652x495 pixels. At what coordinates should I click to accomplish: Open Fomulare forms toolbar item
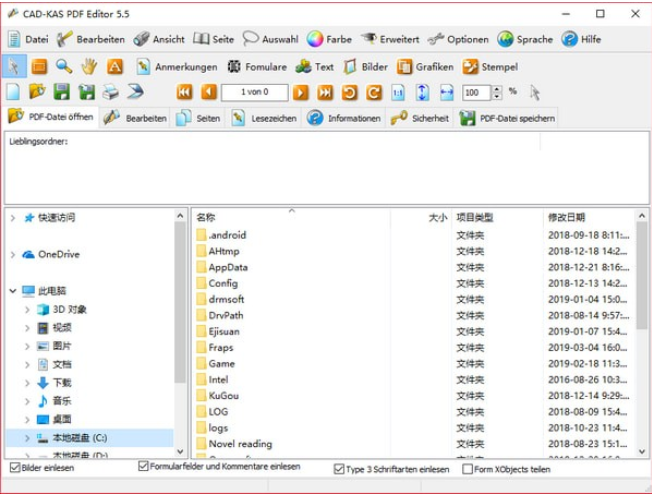(x=257, y=67)
